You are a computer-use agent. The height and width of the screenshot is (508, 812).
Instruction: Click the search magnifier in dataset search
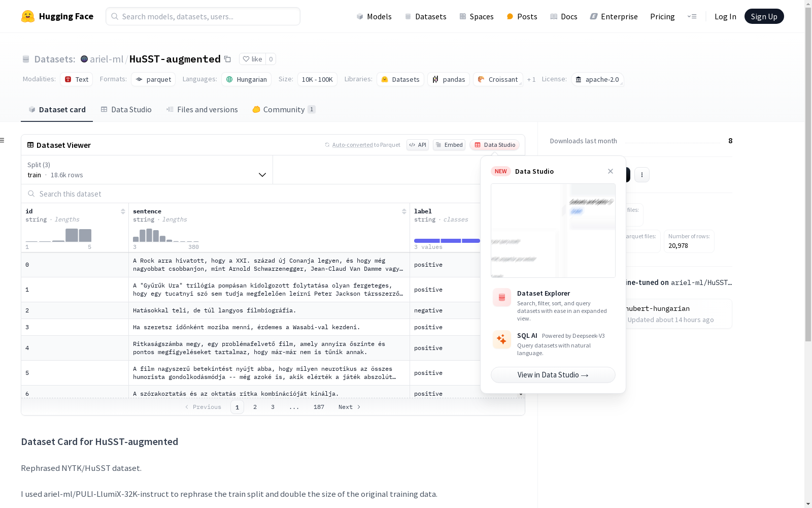point(31,194)
